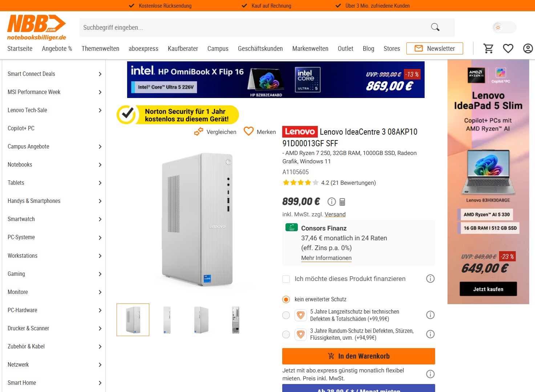The width and height of the screenshot is (535, 392).
Task: Open the shopping cart icon
Action: point(489,48)
